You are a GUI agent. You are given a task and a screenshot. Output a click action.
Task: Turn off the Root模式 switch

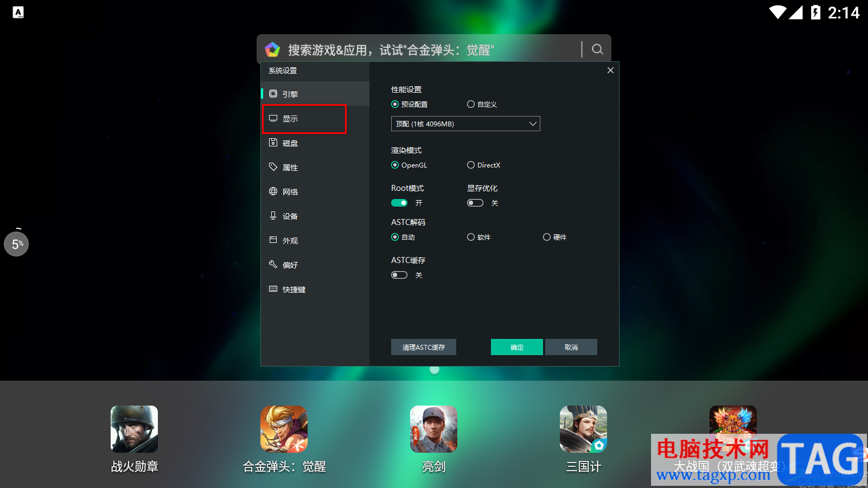pyautogui.click(x=399, y=203)
